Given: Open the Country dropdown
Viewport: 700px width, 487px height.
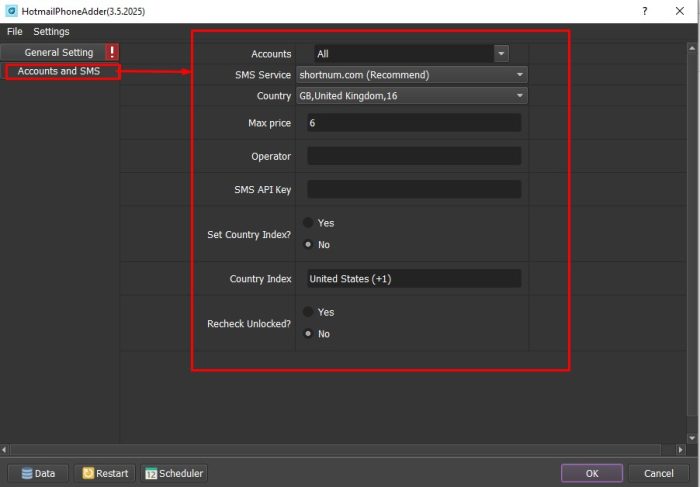Looking at the screenshot, I should [x=412, y=96].
